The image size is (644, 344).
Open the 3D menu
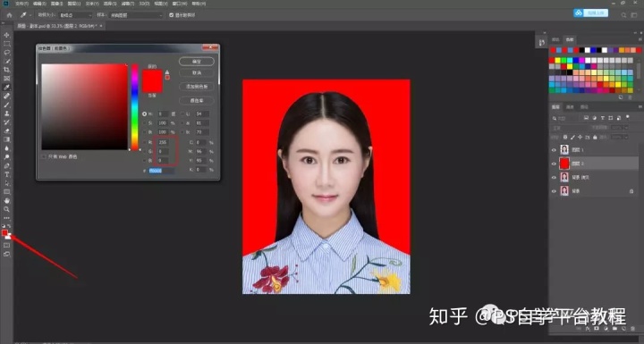(x=144, y=4)
